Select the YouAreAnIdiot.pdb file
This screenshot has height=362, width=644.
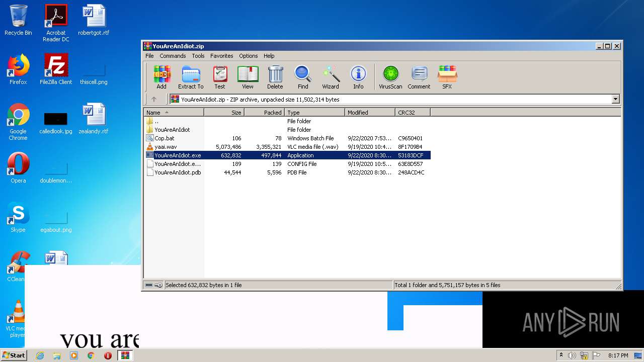(287, 172)
